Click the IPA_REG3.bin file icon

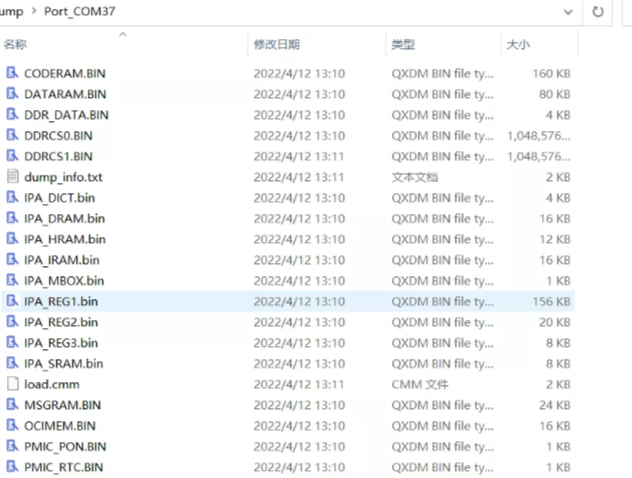pos(12,343)
